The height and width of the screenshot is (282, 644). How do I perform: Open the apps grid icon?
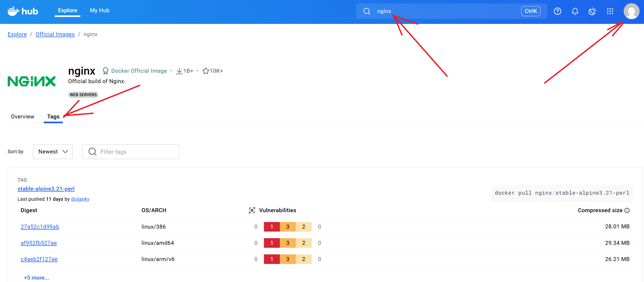[x=610, y=11]
